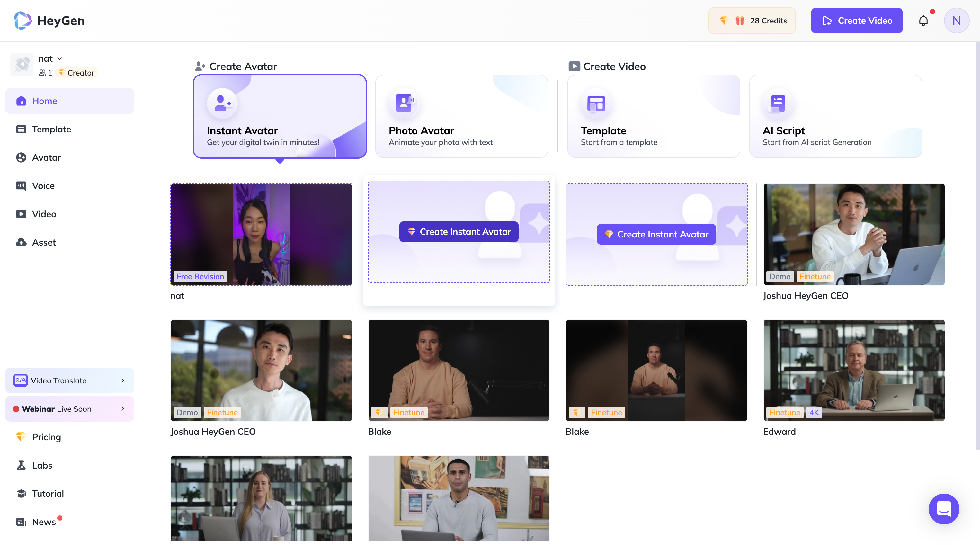Image resolution: width=980 pixels, height=545 pixels.
Task: Expand the Video Translate chevron arrow
Action: [122, 380]
